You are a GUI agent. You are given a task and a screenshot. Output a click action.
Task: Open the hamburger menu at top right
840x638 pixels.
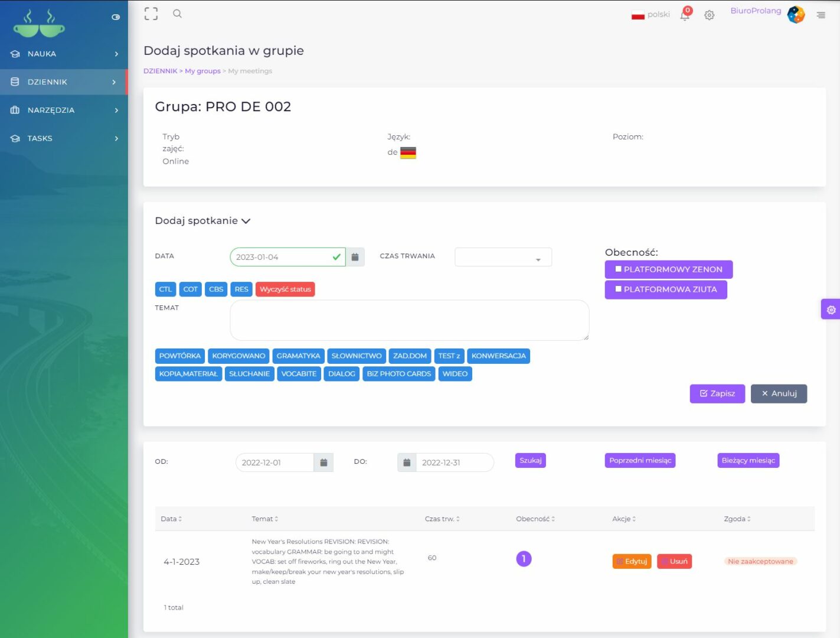click(821, 15)
